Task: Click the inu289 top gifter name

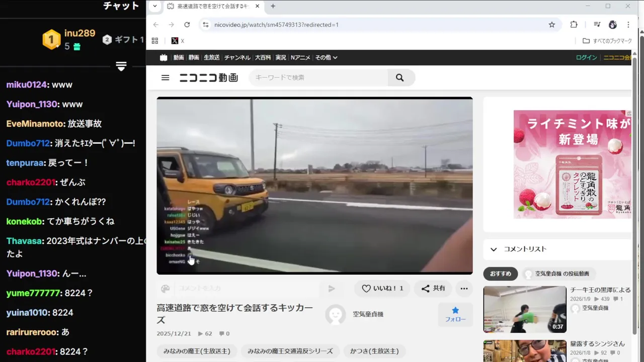Action: pyautogui.click(x=79, y=33)
